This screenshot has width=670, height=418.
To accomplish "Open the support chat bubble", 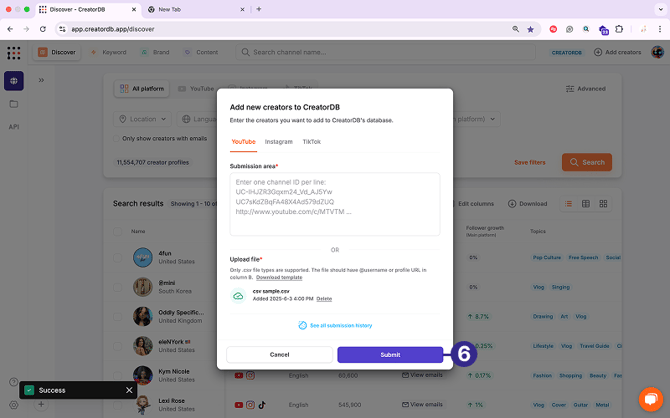I will tap(651, 399).
